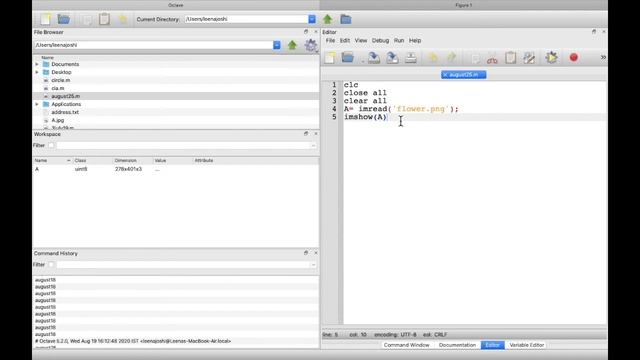Open the Editor File menu
This screenshot has width=640, height=360.
click(330, 40)
